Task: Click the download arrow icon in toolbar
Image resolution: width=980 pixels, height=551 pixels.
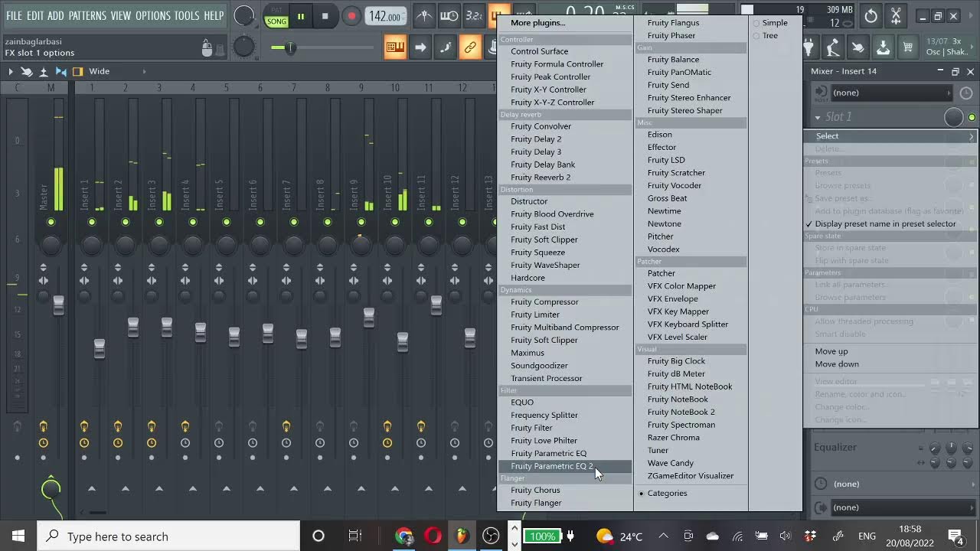Action: click(883, 47)
